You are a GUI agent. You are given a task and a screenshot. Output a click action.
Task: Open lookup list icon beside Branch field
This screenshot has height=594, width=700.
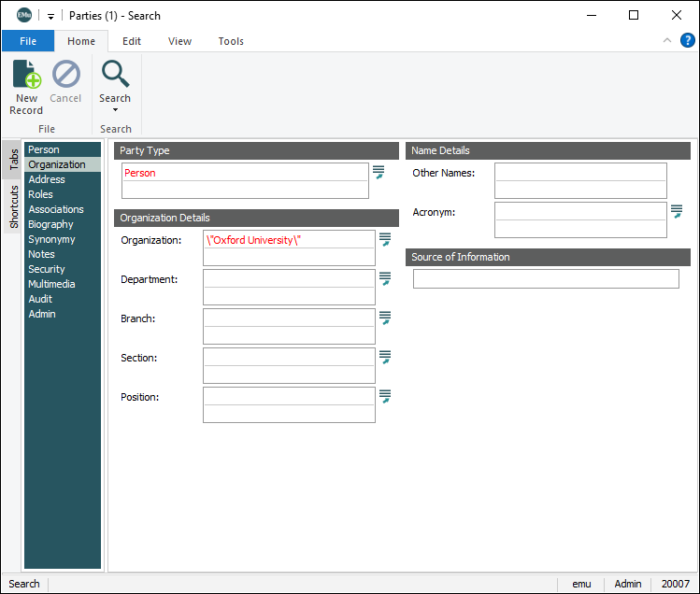tap(385, 318)
